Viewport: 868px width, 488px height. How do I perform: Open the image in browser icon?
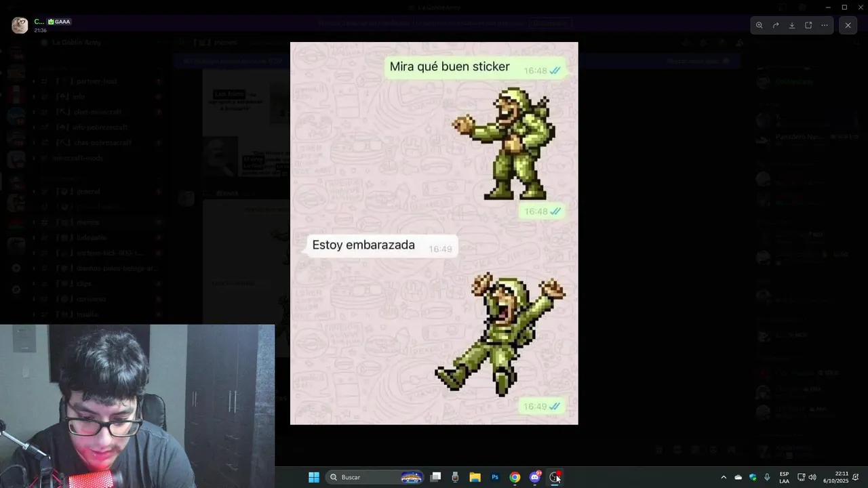[808, 25]
